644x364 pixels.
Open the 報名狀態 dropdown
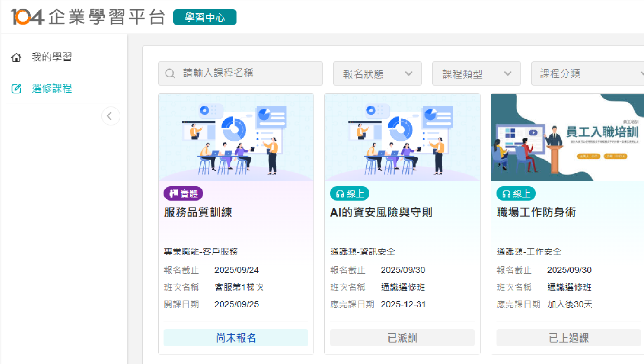pos(377,73)
